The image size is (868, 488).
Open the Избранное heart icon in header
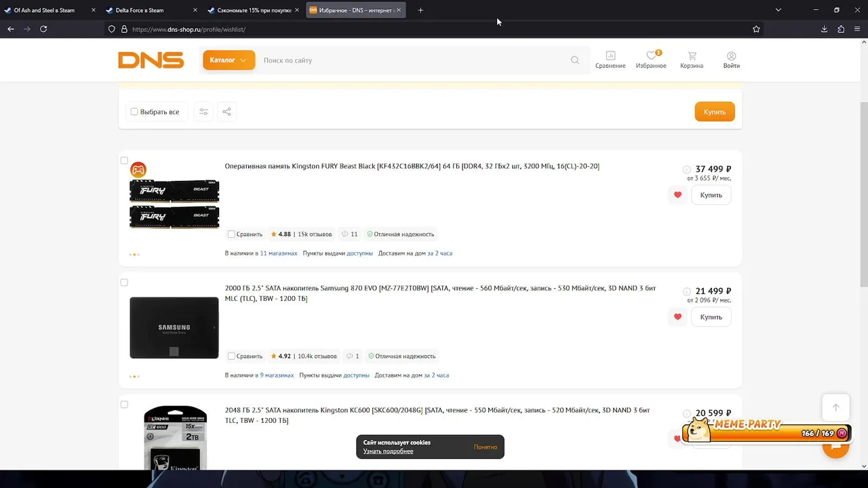point(651,60)
